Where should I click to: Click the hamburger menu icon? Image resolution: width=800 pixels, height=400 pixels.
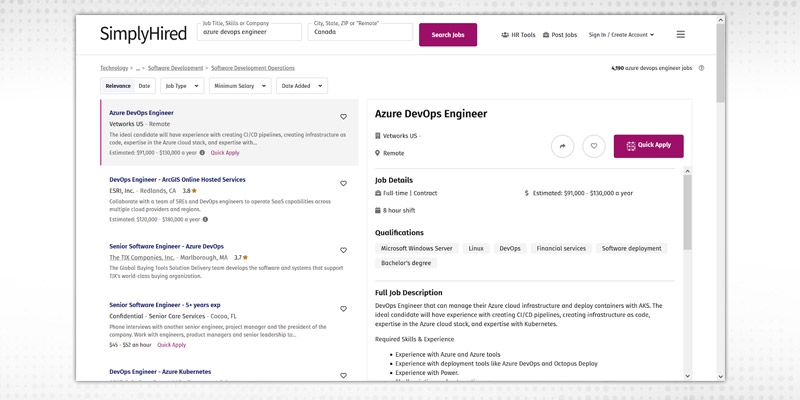(680, 34)
